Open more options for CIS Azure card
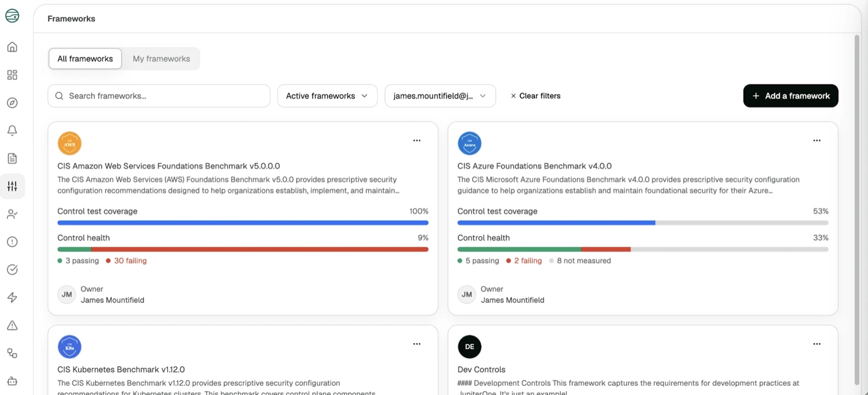This screenshot has height=395, width=868. pyautogui.click(x=817, y=141)
